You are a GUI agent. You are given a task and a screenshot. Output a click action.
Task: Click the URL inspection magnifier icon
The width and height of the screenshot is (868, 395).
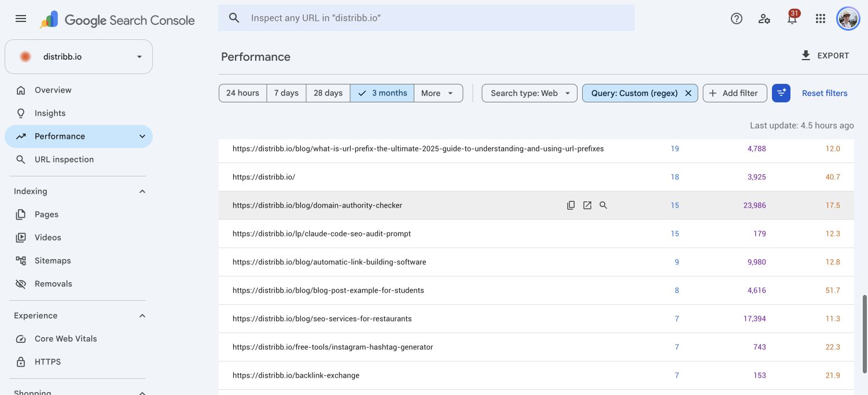click(21, 160)
